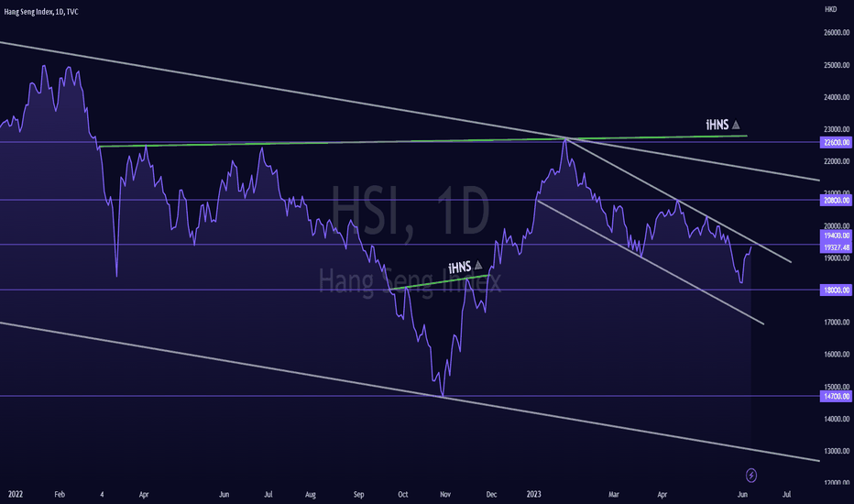Click the 24000.00 price axis label
The height and width of the screenshot is (504, 854).
(837, 97)
